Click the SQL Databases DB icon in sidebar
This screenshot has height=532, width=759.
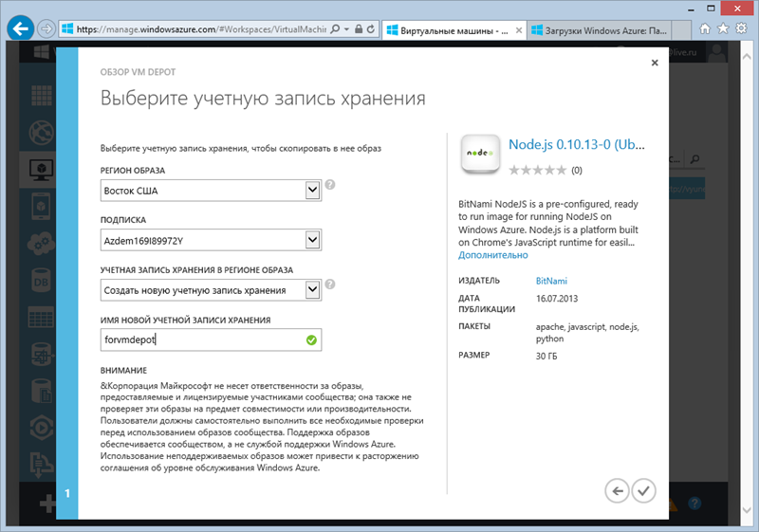coord(41,281)
